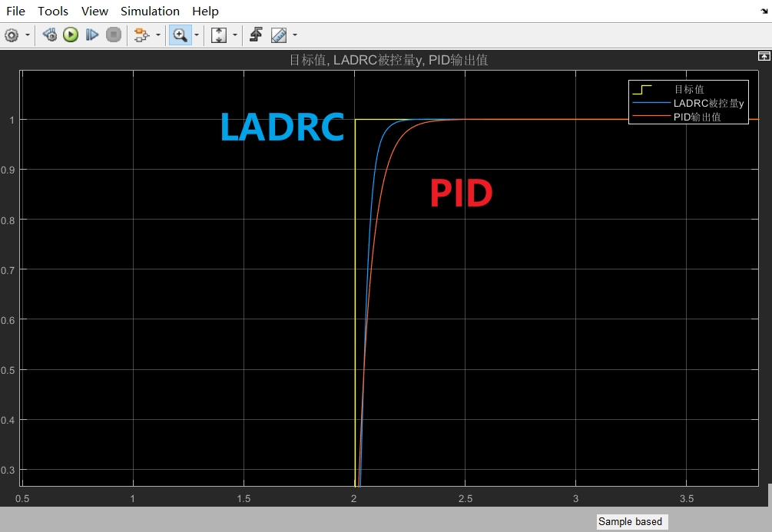Click the Step Forward icon
Viewport: 772px width, 532px height.
[x=92, y=35]
